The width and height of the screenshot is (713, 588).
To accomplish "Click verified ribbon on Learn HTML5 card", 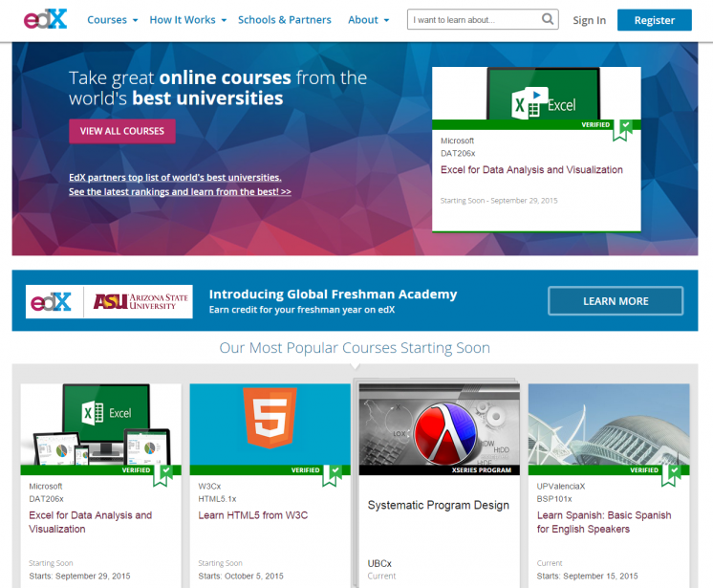I will coord(333,476).
